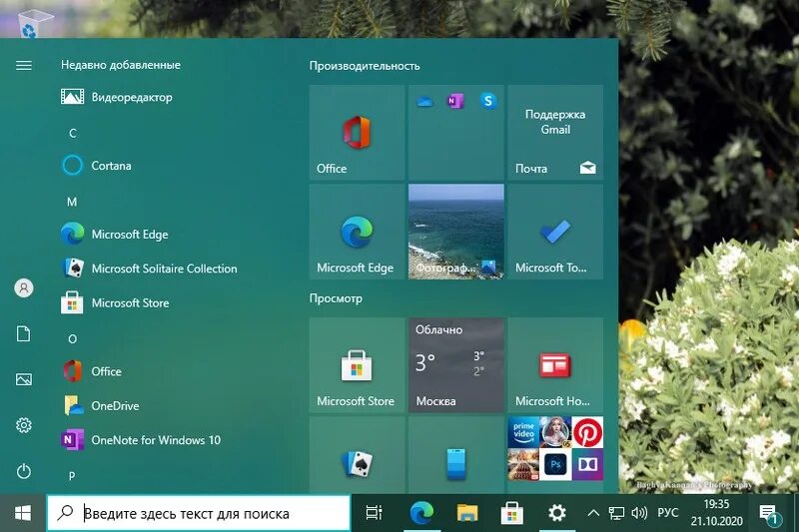Click the Power icon in Start sidebar

23,471
